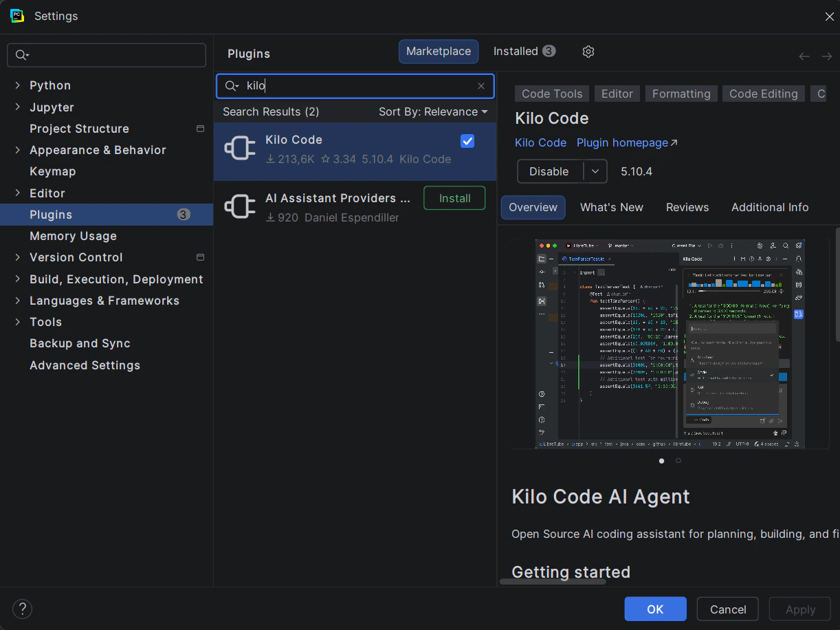Open the plugin settings gear icon
Image resolution: width=840 pixels, height=630 pixels.
click(x=588, y=51)
